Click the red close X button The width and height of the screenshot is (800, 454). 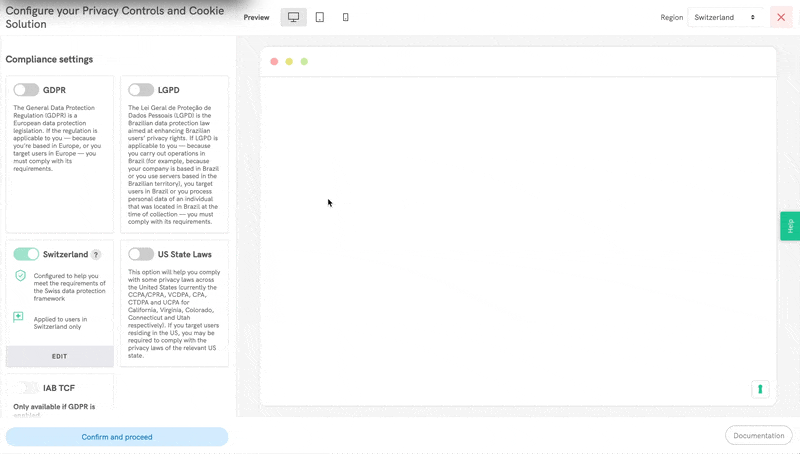(x=781, y=17)
